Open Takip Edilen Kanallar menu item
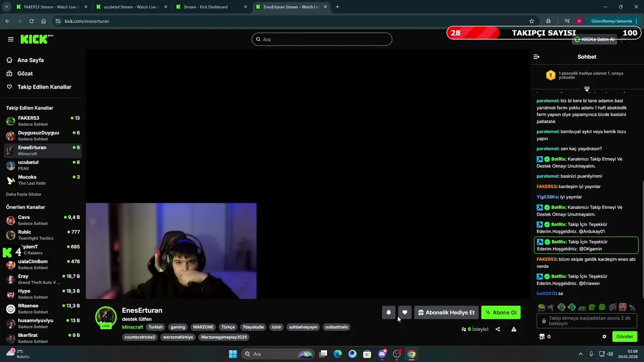 click(44, 87)
